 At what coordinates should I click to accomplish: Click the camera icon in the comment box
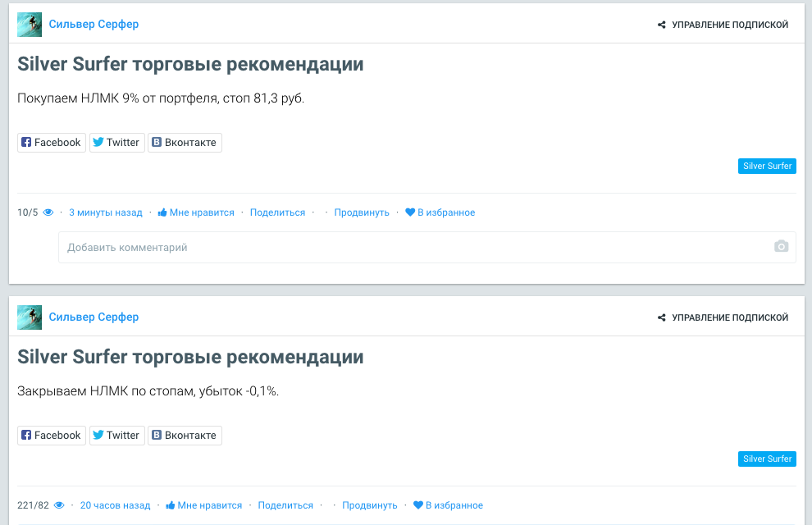(x=781, y=246)
